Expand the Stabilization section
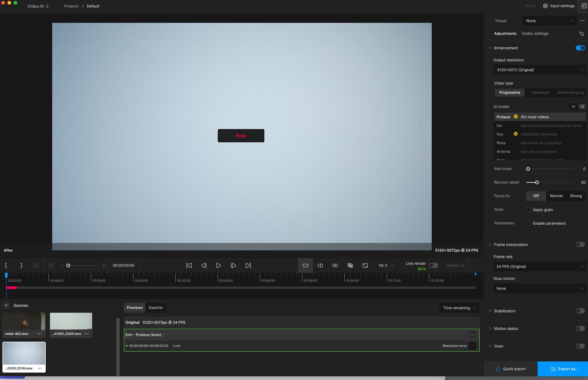 pos(505,311)
